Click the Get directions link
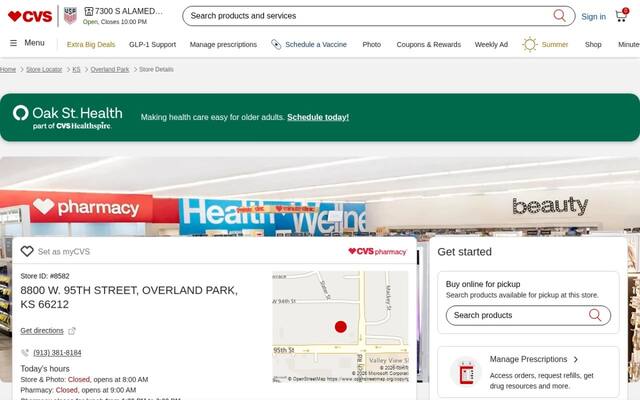This screenshot has height=400, width=640. [42, 331]
